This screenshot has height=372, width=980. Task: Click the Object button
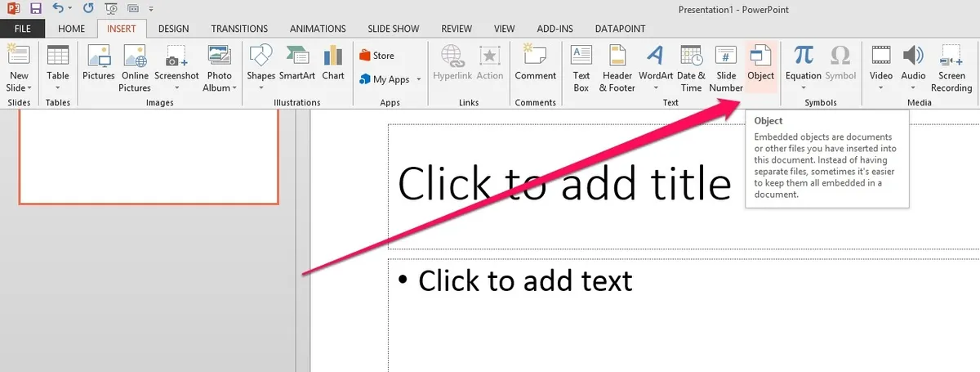point(761,68)
